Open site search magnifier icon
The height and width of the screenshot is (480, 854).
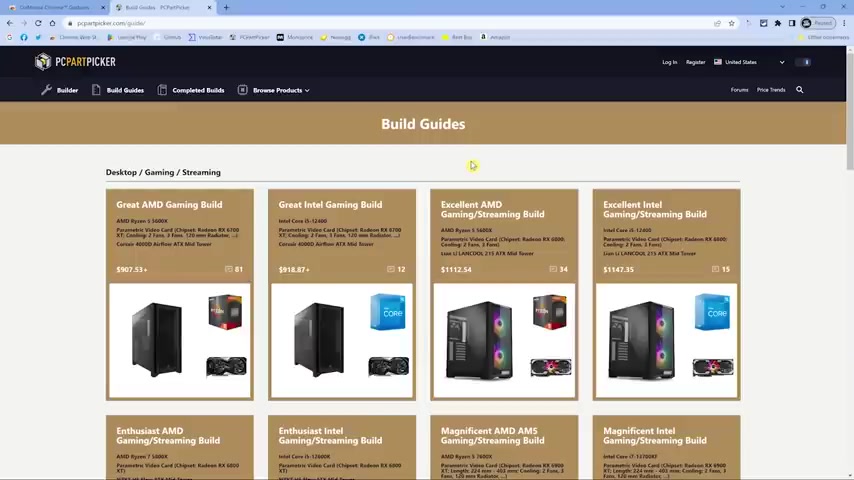(x=800, y=90)
